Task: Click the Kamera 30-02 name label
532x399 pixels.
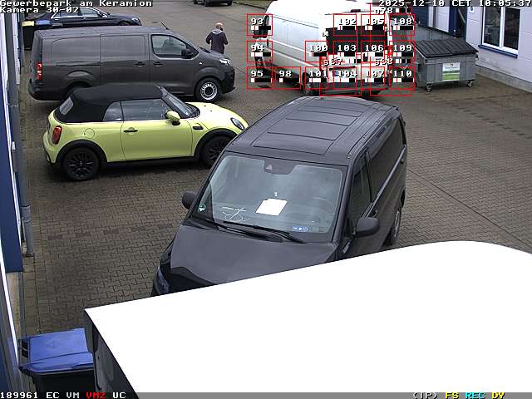Action: tap(40, 10)
